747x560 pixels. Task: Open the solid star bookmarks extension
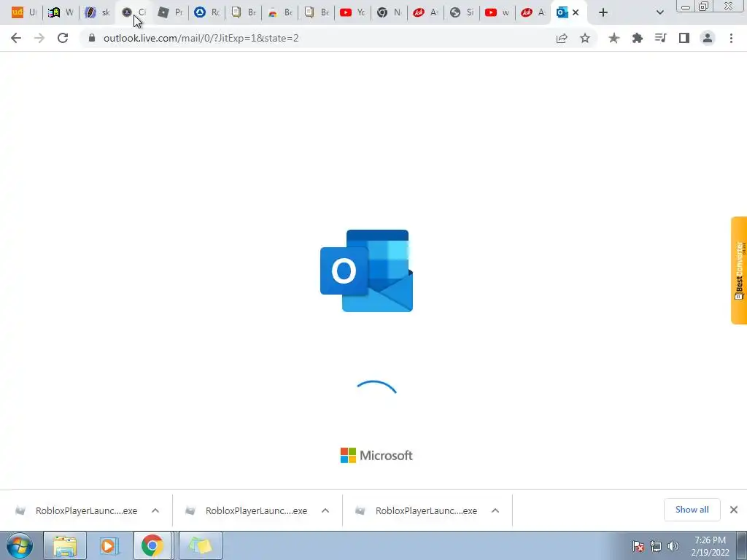click(x=614, y=38)
